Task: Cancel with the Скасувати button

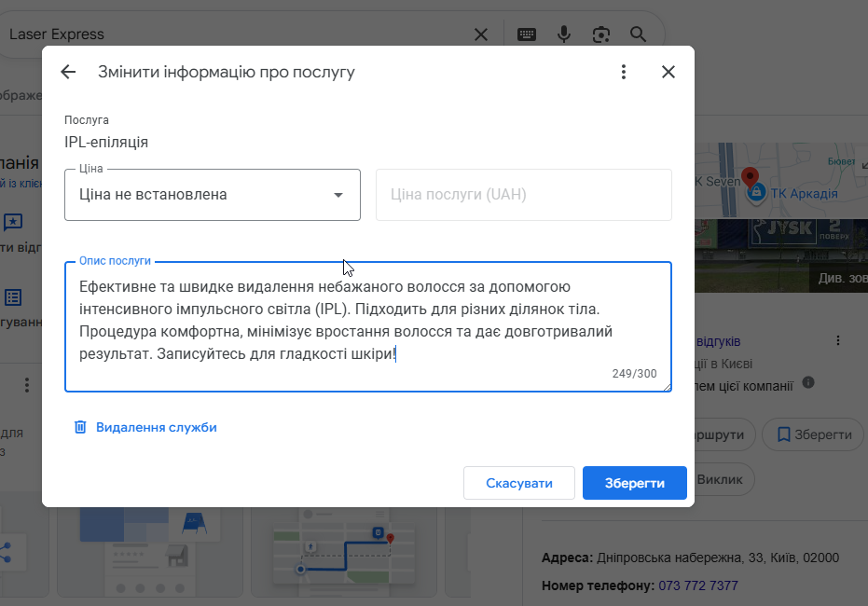Action: 519,483
